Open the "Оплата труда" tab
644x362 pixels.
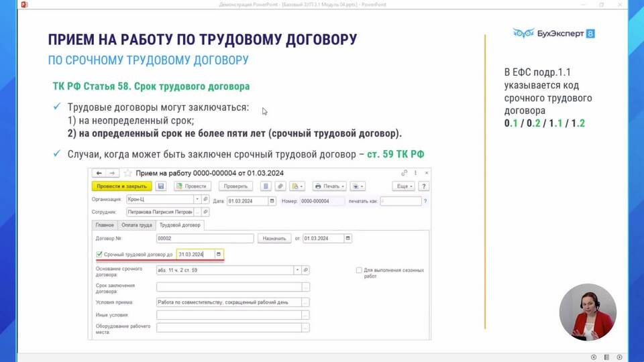(137, 225)
